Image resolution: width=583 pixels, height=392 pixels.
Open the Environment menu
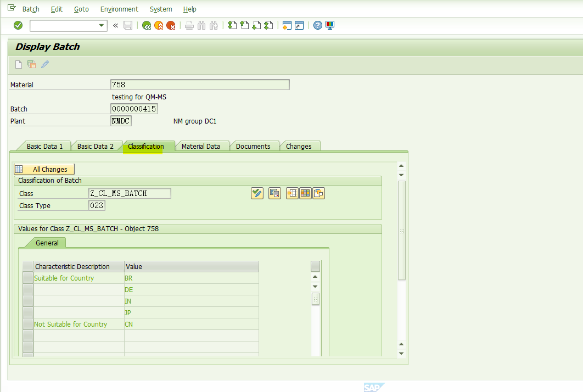tap(119, 9)
